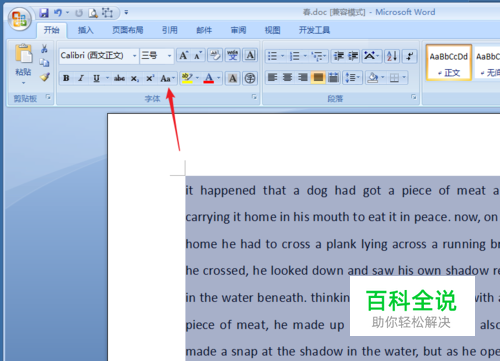500x361 pixels.
Task: Apply multilevel list
Action: tap(319, 56)
